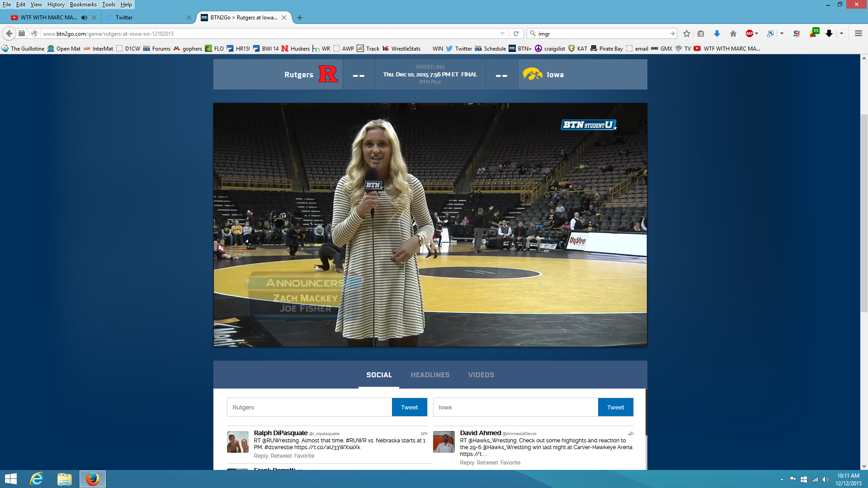This screenshot has width=868, height=488.
Task: Select the HEADLINES tab
Action: coord(430,375)
